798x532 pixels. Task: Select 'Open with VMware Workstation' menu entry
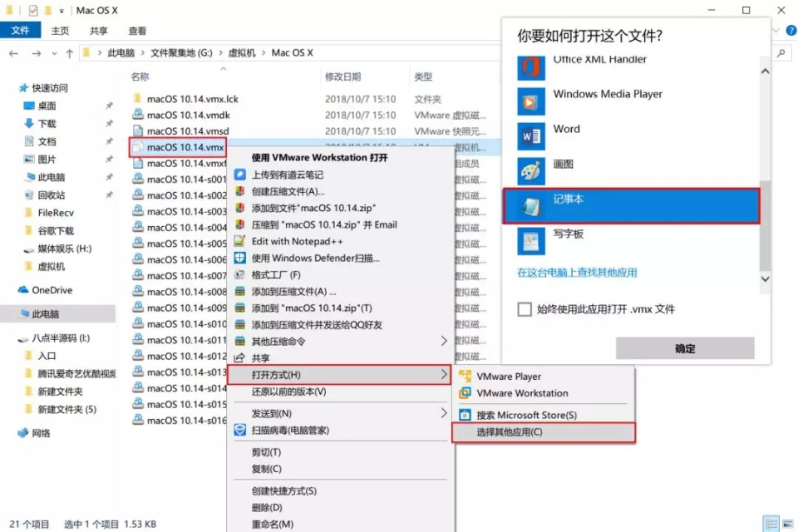319,158
